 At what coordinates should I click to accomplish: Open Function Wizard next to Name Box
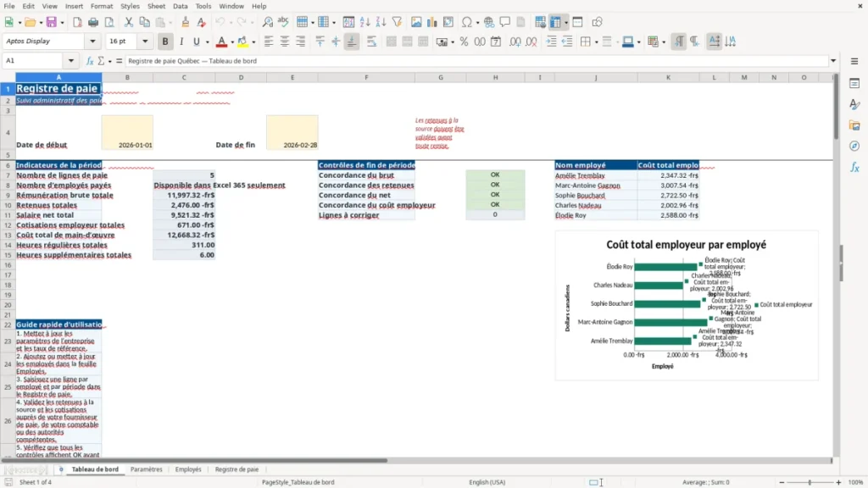(x=90, y=61)
